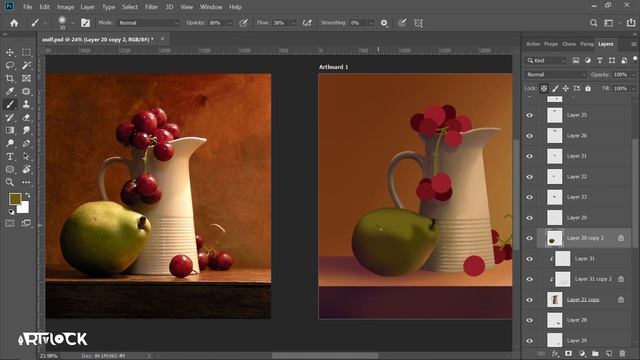Image resolution: width=640 pixels, height=360 pixels.
Task: Click the Delete layer trash icon
Action: (622, 353)
